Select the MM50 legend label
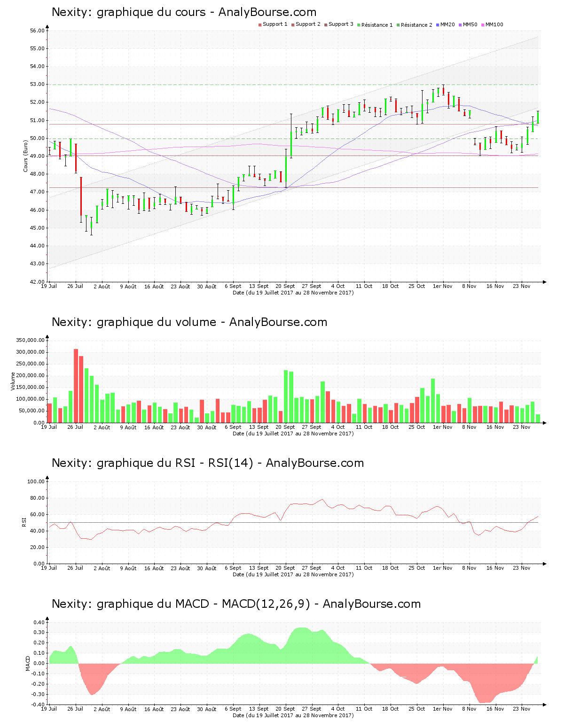The image size is (564, 728). point(470,24)
